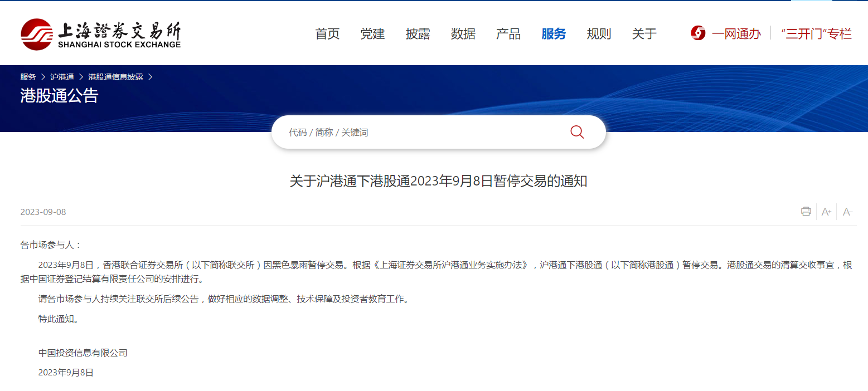Open the 一网通办 link
This screenshot has width=868, height=391.
[x=736, y=33]
